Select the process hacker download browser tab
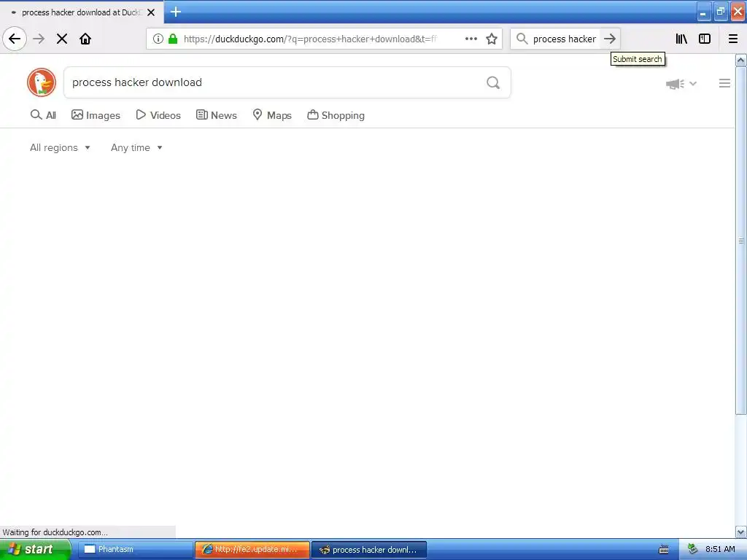 point(82,12)
